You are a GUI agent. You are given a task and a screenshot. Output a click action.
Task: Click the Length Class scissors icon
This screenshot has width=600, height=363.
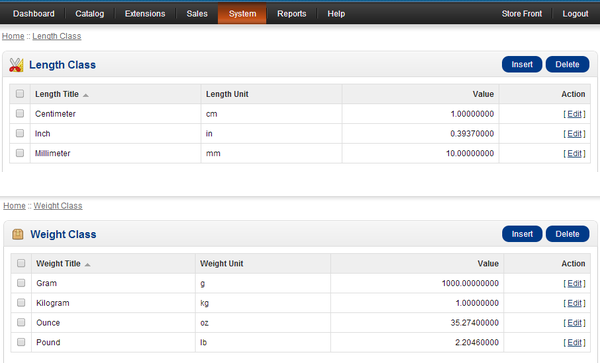pyautogui.click(x=16, y=65)
